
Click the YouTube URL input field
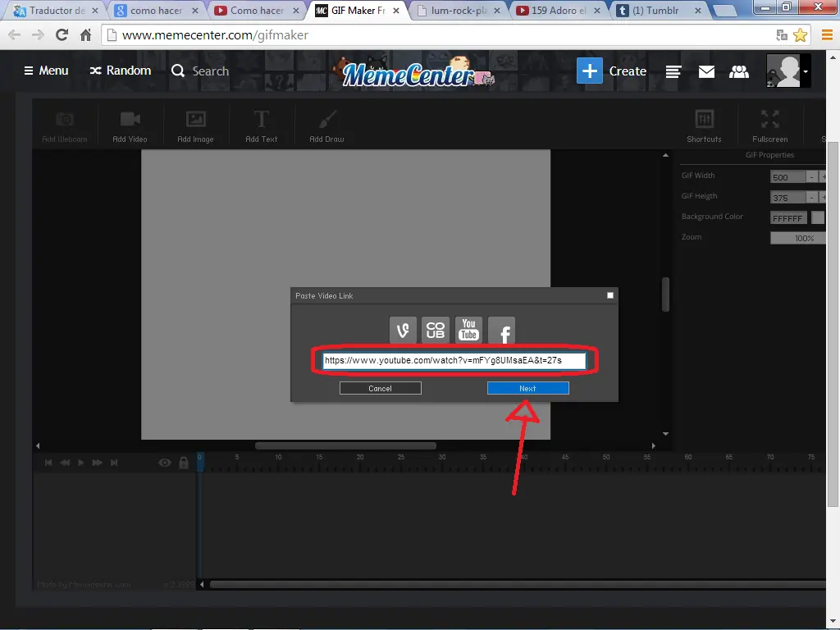454,360
